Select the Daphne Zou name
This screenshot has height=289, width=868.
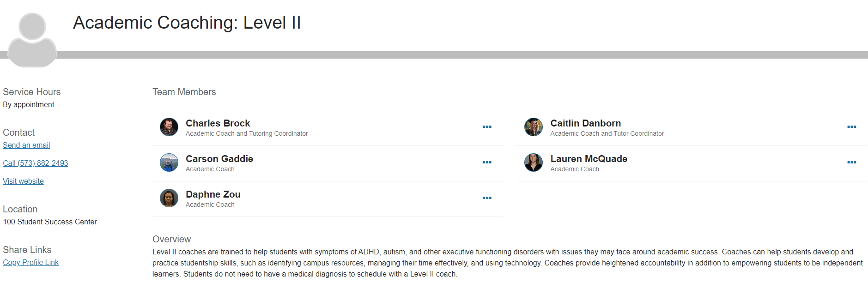tap(213, 194)
